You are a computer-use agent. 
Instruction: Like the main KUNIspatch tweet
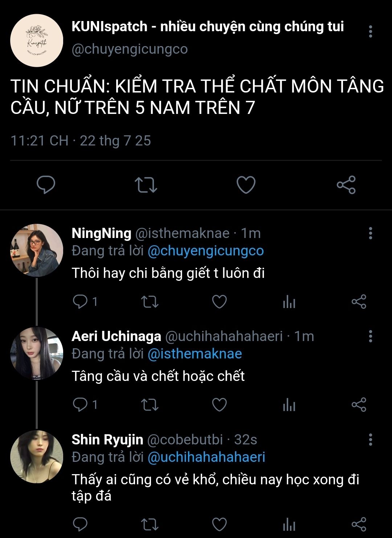(x=246, y=185)
